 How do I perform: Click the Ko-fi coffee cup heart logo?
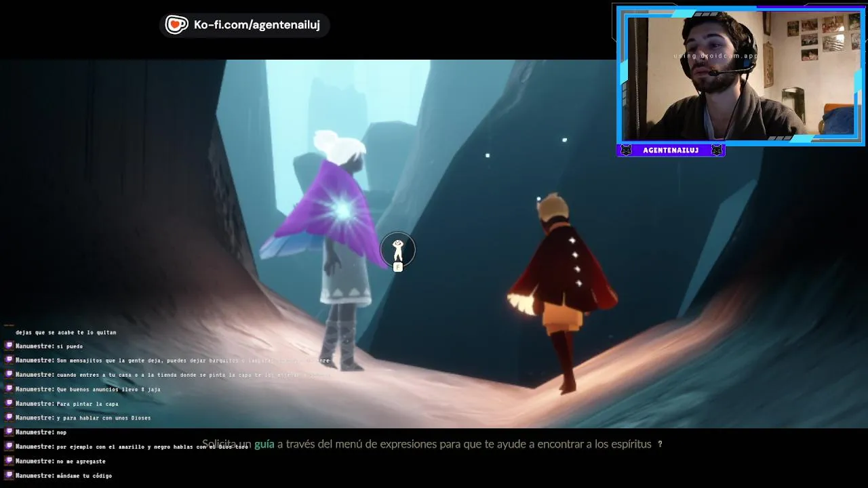click(x=176, y=25)
